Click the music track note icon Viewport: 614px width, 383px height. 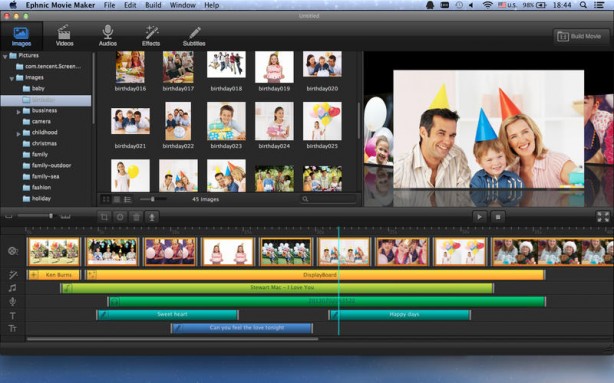pyautogui.click(x=13, y=288)
